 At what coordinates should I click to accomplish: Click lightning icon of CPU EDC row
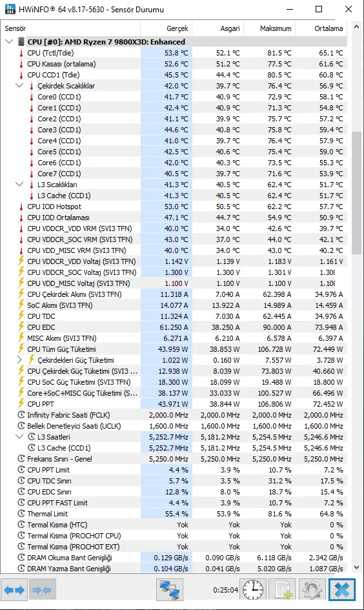pos(21,327)
